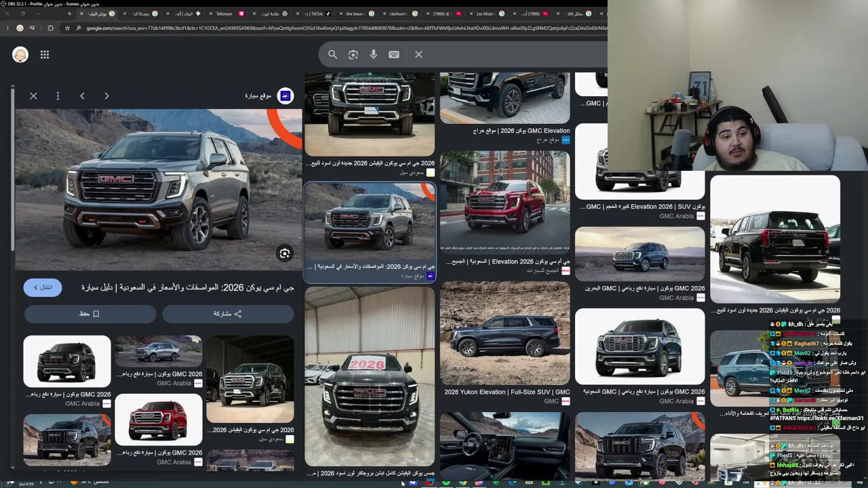Image resolution: width=868 pixels, height=488 pixels.
Task: Bookmark this page with the star icon
Action: [66, 28]
